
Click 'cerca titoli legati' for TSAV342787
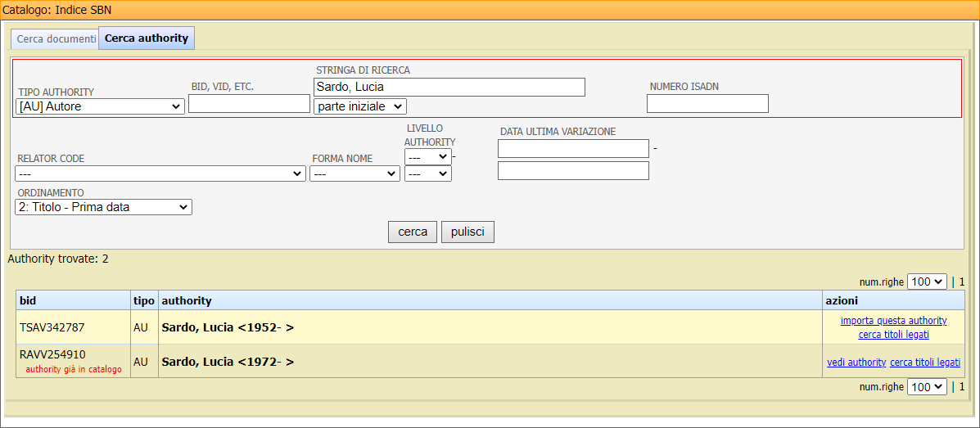tap(893, 334)
